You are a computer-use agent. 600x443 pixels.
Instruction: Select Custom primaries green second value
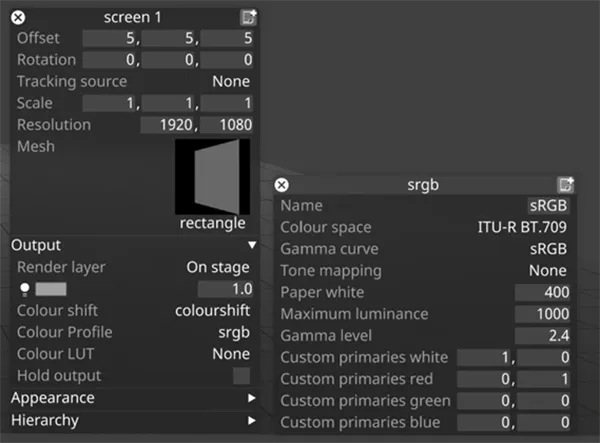point(543,401)
